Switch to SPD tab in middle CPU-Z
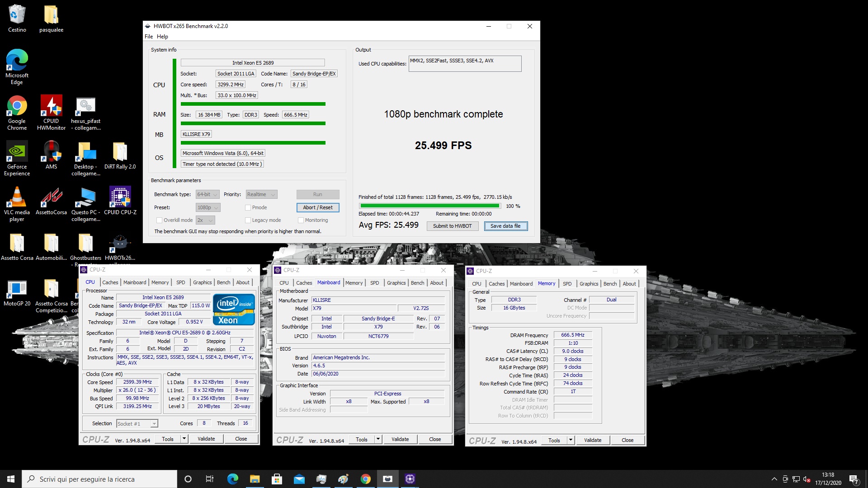This screenshot has height=488, width=868. click(374, 283)
